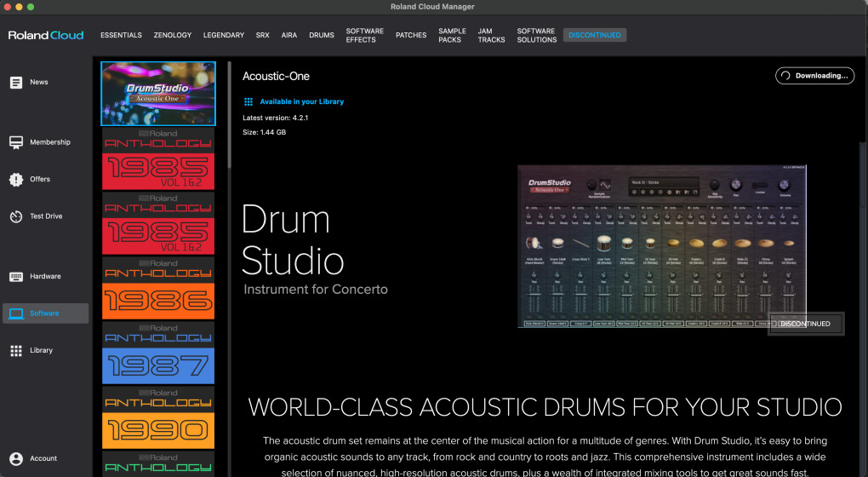
Task: Click the product list scrollbar
Action: pyautogui.click(x=229, y=115)
